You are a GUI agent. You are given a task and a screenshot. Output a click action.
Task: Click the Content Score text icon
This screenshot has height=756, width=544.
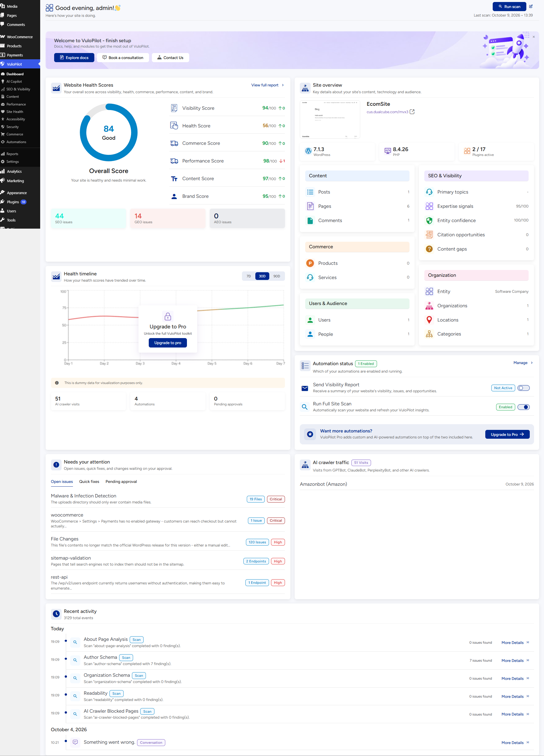(x=174, y=179)
